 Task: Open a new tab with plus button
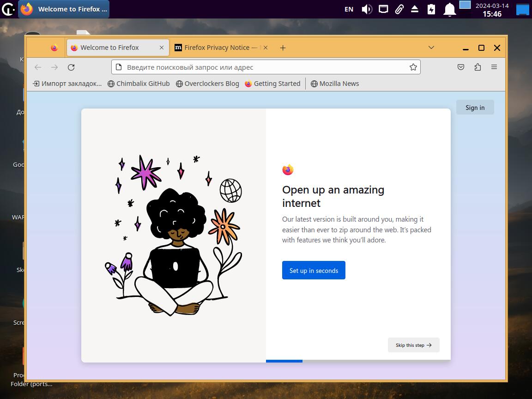click(283, 48)
